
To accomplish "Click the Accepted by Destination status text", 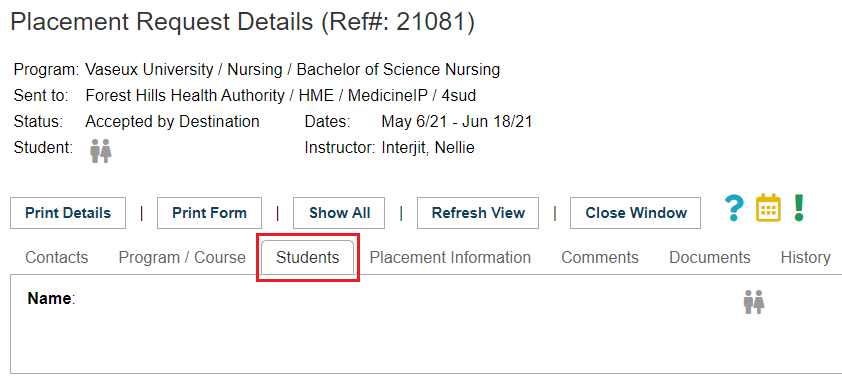I will click(172, 122).
